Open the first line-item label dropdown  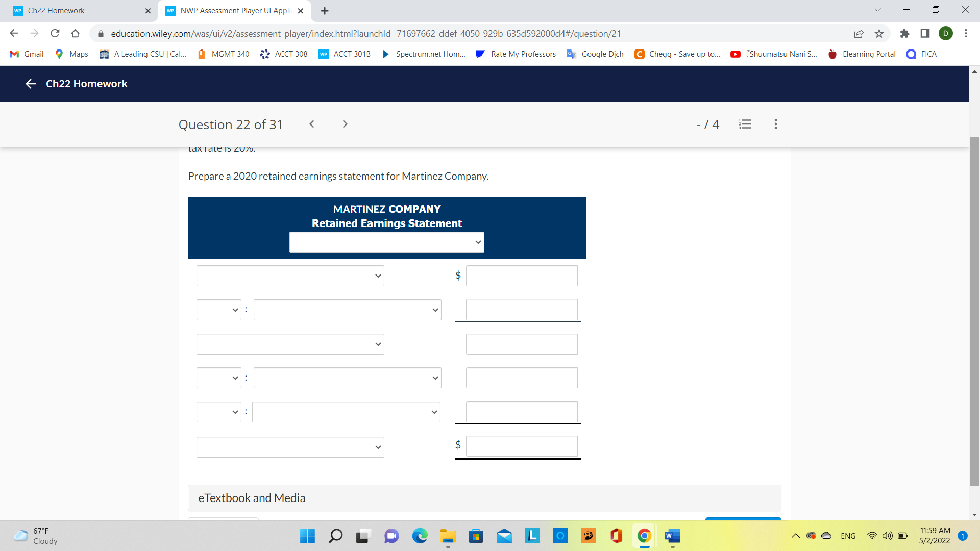[289, 275]
